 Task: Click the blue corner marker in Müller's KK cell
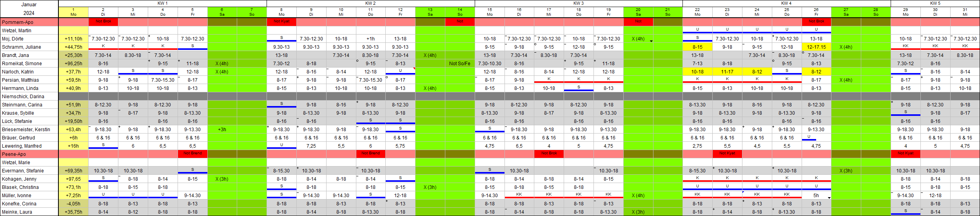pos(743,192)
